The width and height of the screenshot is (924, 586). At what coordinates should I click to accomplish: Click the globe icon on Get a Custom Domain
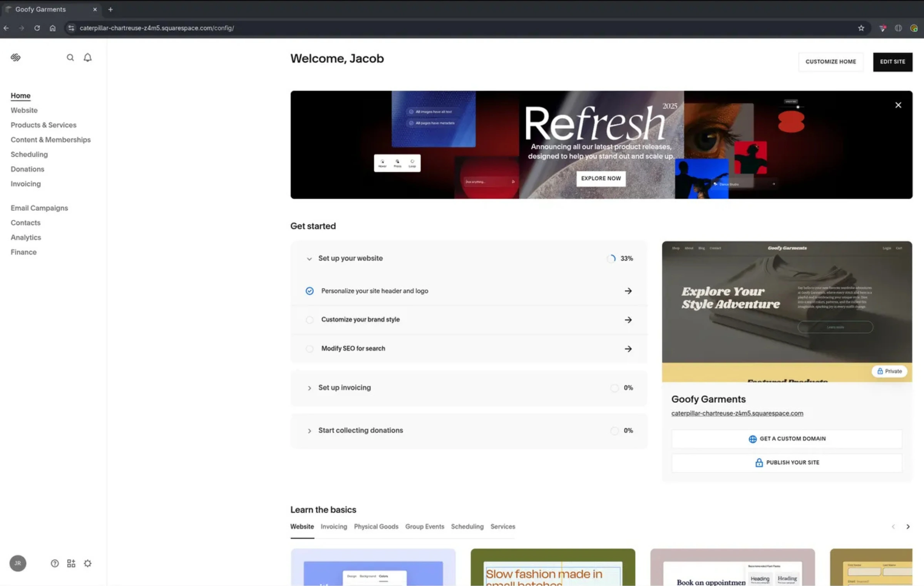752,439
